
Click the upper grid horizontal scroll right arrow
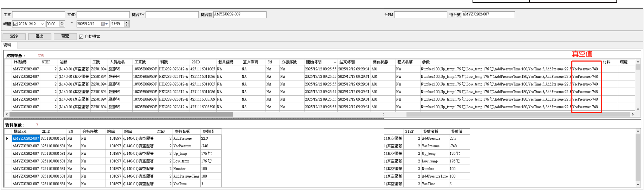(632, 114)
